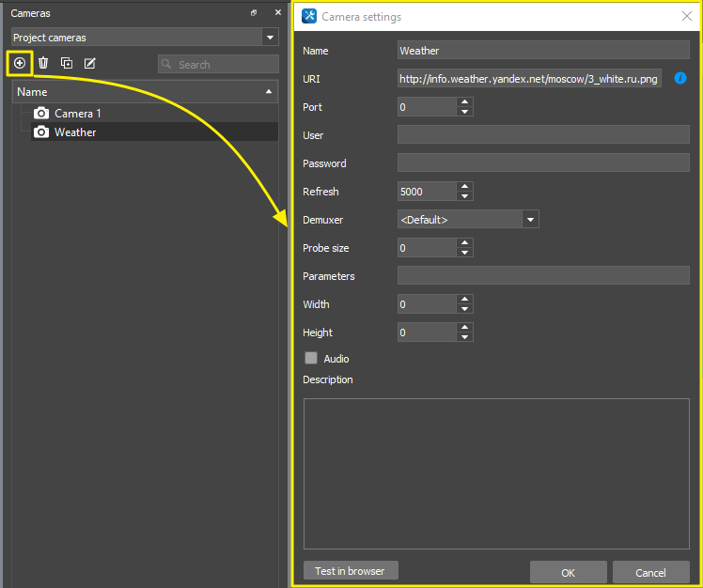
Task: Click the blue URI info icon
Action: coord(680,79)
